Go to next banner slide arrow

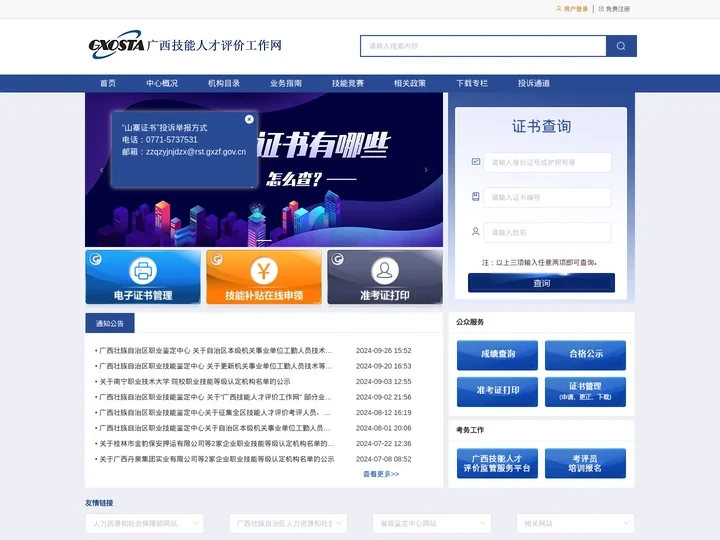coord(426,170)
